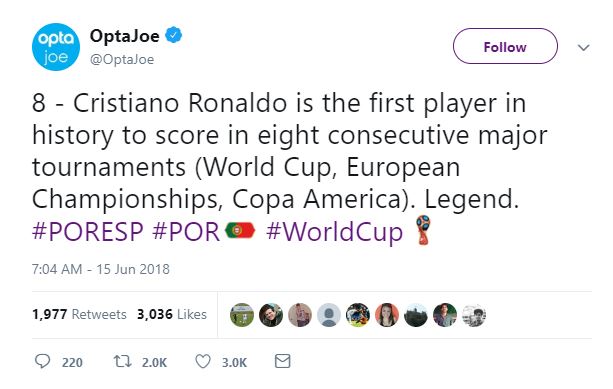Open the @OptaJoe handle link
613x389 pixels.
[x=122, y=59]
